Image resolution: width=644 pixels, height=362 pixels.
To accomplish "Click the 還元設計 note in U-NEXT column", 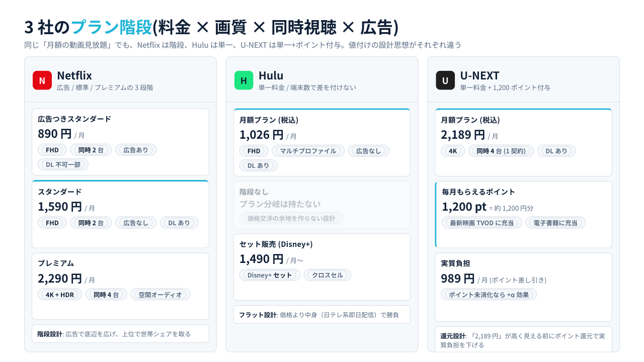I will tap(524, 339).
